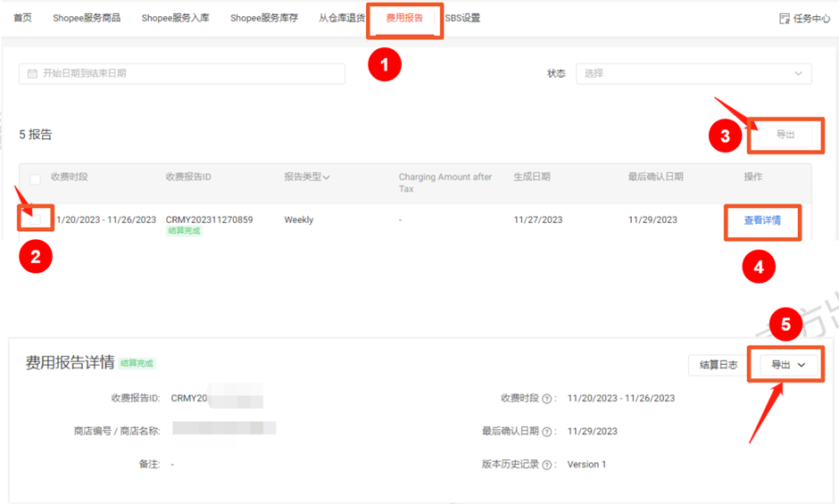Click the help icon beside 版本历史记录
Viewport: 839px width, 504px height.
547,465
